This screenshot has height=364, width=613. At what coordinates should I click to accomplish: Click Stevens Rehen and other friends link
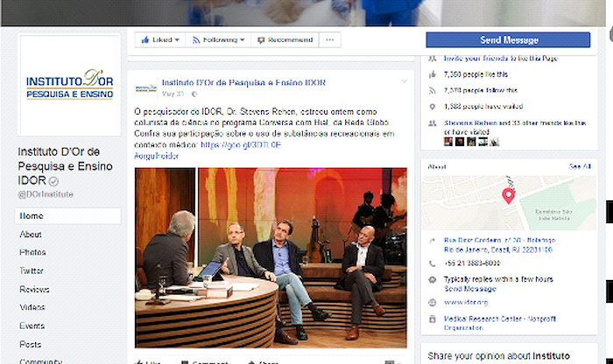point(515,127)
